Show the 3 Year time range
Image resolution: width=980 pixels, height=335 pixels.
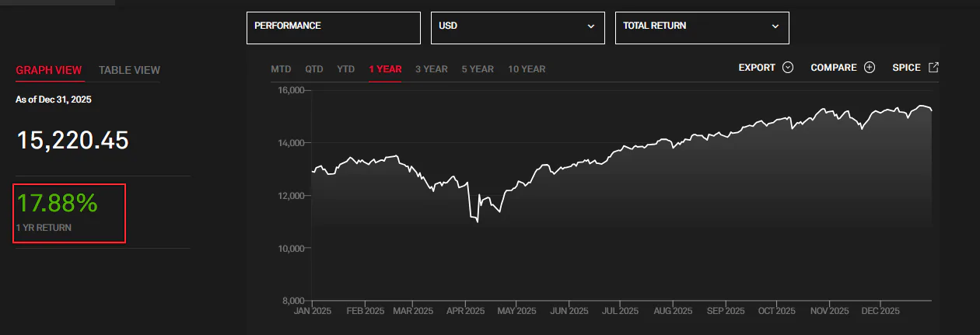click(x=431, y=69)
